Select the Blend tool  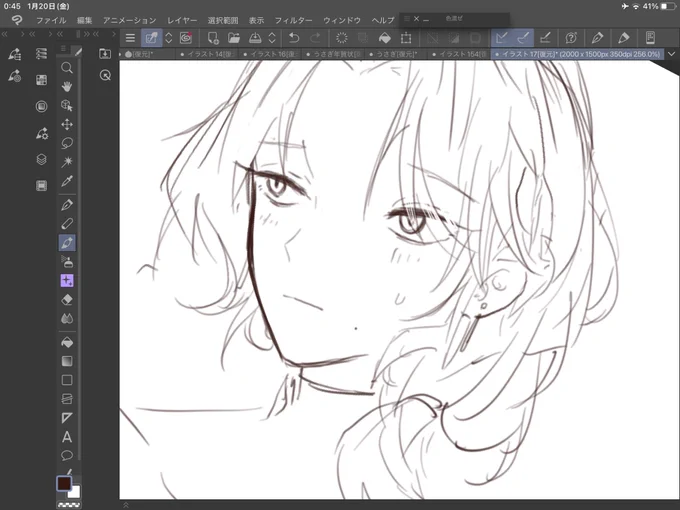pyautogui.click(x=67, y=319)
